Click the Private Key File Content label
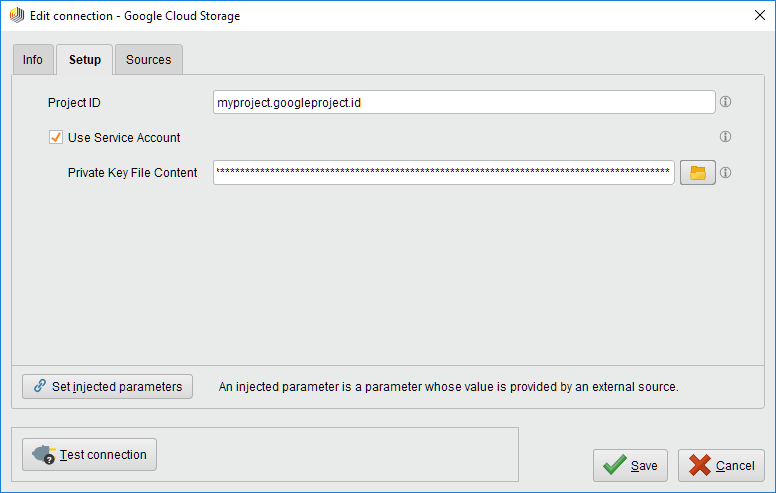Image resolution: width=776 pixels, height=493 pixels. click(132, 173)
